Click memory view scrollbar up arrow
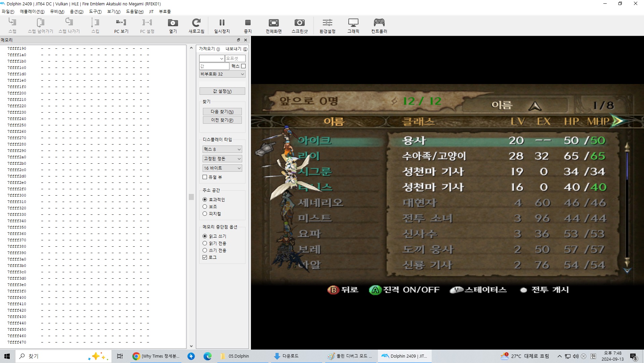Screen dimensions: 644x363 coord(191,48)
